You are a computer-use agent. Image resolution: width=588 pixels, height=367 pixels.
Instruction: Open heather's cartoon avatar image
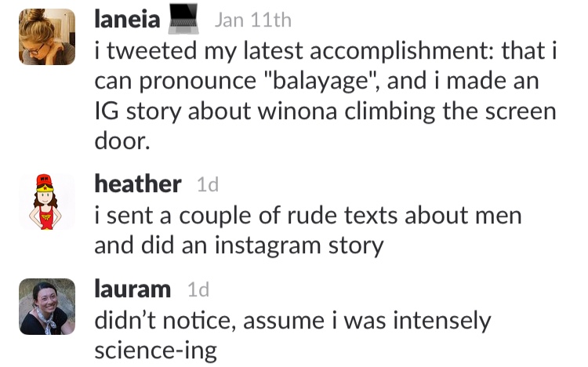click(47, 202)
